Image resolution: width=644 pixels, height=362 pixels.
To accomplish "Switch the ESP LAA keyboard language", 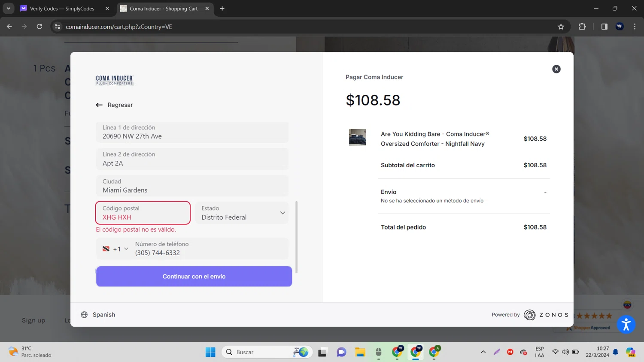I will click(540, 352).
